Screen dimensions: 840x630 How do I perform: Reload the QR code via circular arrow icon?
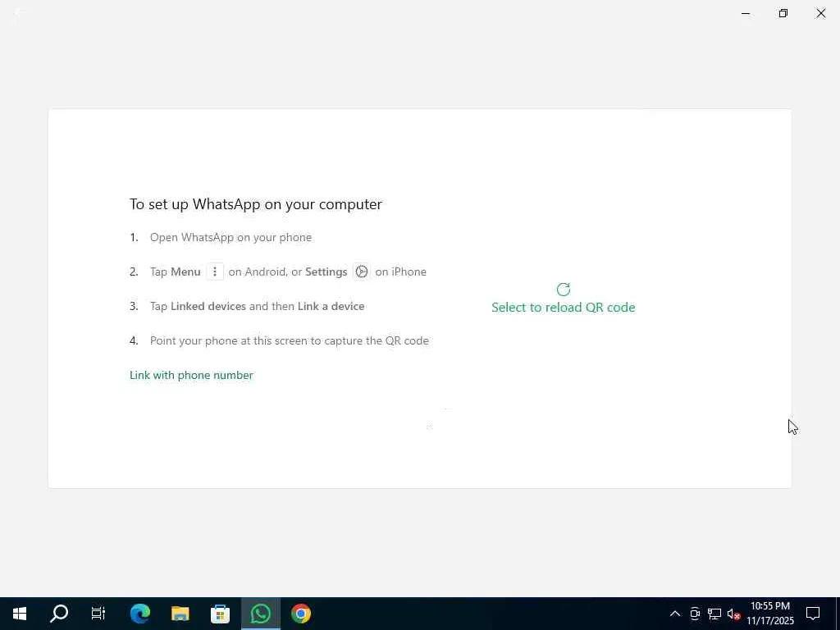coord(563,290)
